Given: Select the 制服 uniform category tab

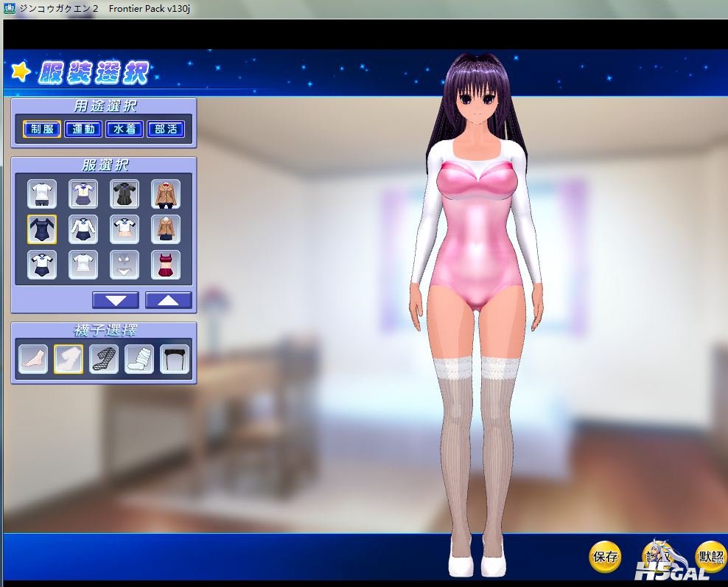Looking at the screenshot, I should point(42,129).
